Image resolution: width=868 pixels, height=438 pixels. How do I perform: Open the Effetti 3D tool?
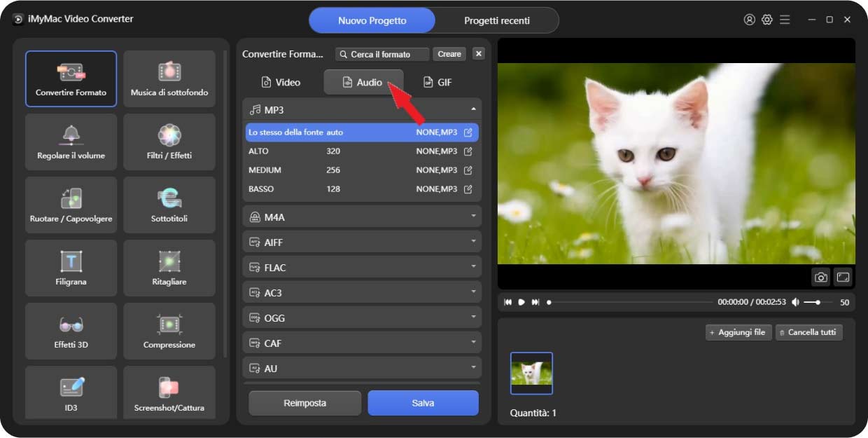click(71, 331)
